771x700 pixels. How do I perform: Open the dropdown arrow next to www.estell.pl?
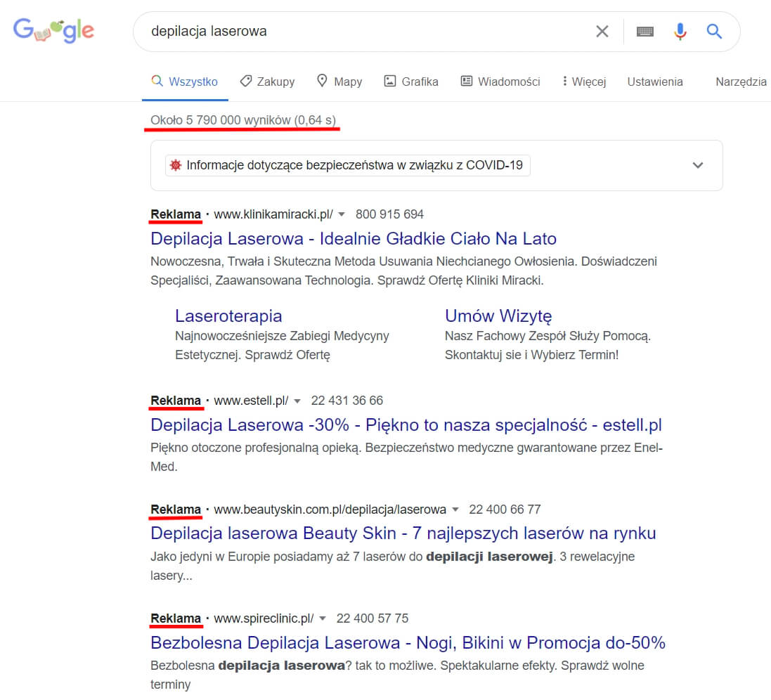pos(297,401)
